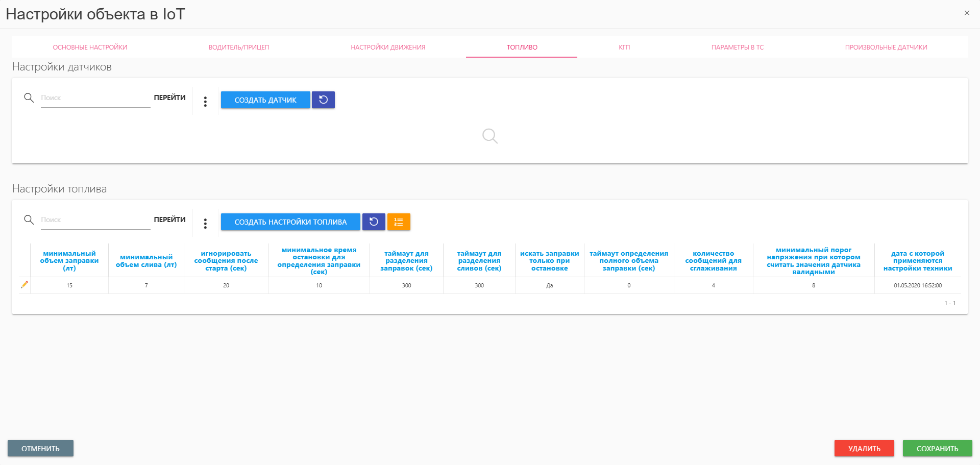980x465 pixels.
Task: Open three-dot menu in sensor settings
Action: tap(205, 102)
